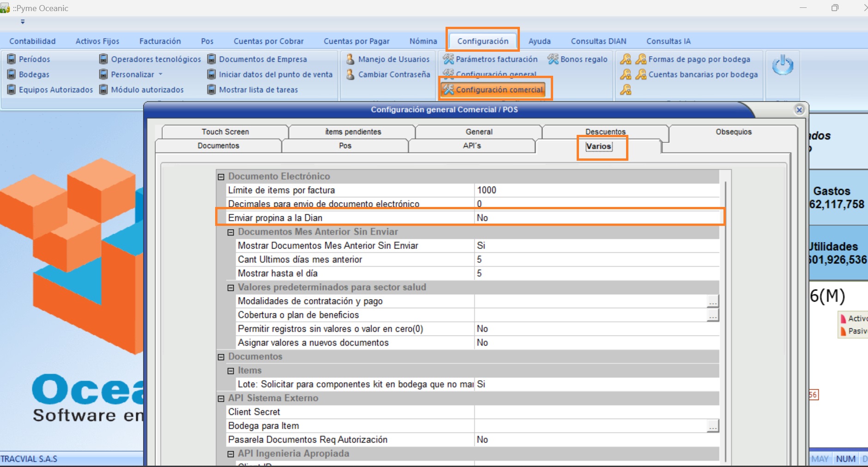Screen dimensions: 868x467
Task: Toggle Mostrar Documentos Mes Anterior Sin Enviar value
Action: pos(596,246)
